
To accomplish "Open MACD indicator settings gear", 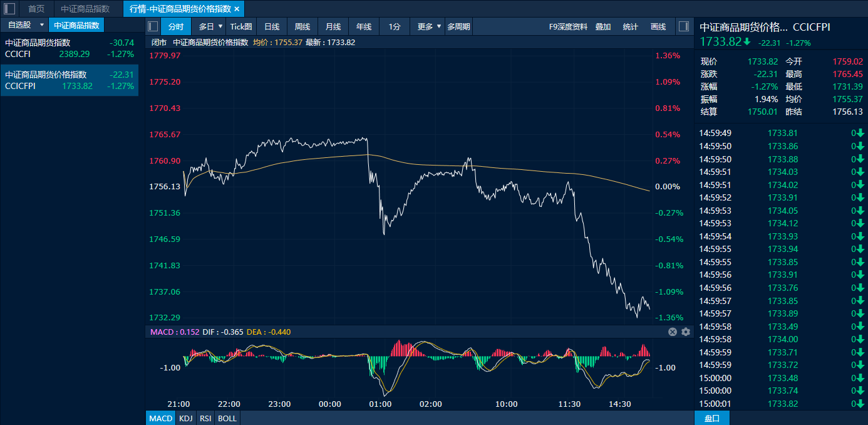I will point(686,332).
